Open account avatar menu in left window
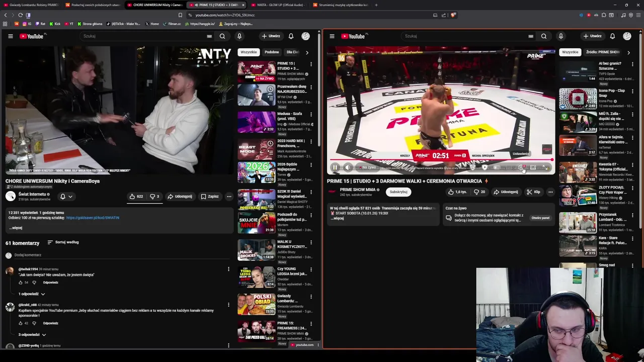 tap(305, 36)
